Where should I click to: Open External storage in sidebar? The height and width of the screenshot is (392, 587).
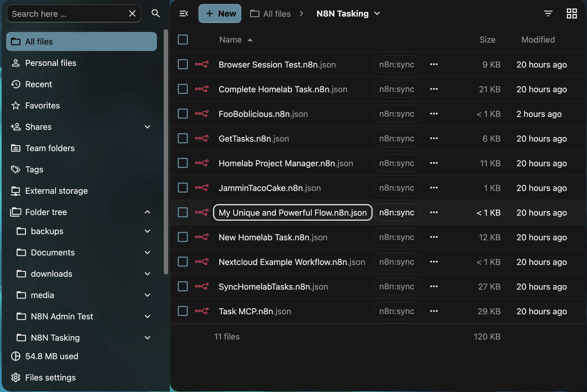[81, 191]
